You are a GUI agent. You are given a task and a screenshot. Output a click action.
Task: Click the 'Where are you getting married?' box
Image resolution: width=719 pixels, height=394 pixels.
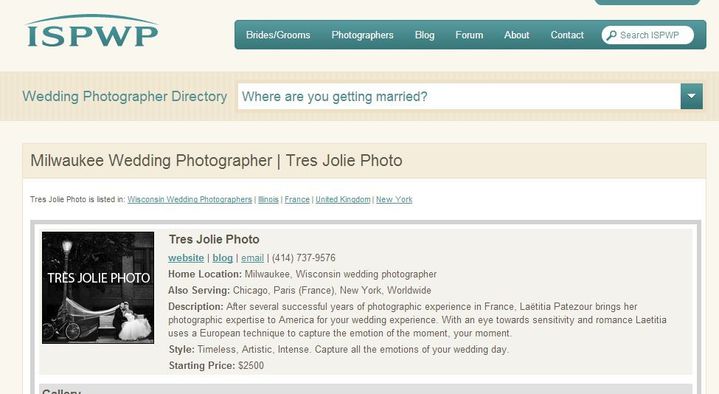459,96
